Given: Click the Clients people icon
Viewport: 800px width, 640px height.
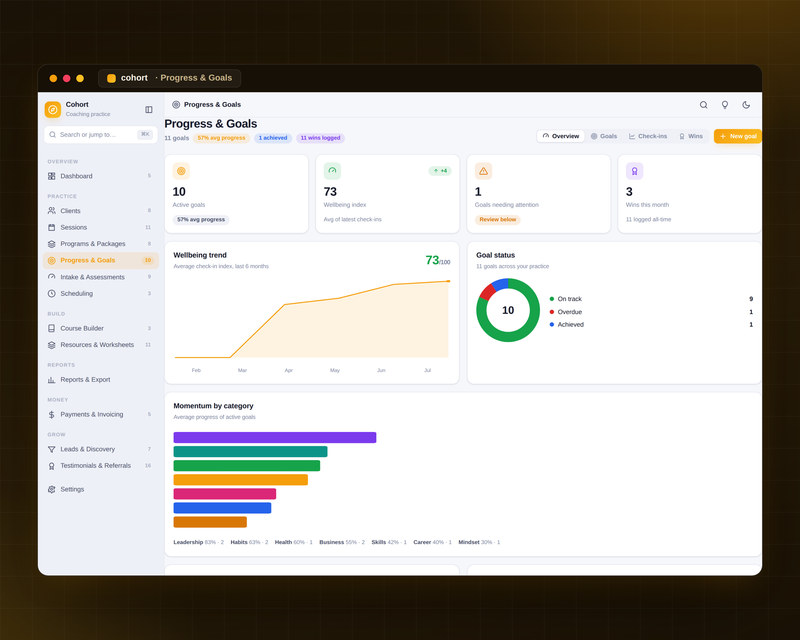Looking at the screenshot, I should click(x=52, y=211).
